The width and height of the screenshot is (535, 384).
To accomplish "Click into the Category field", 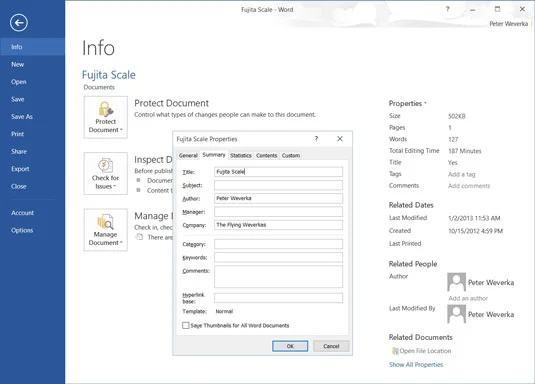I will tap(278, 244).
